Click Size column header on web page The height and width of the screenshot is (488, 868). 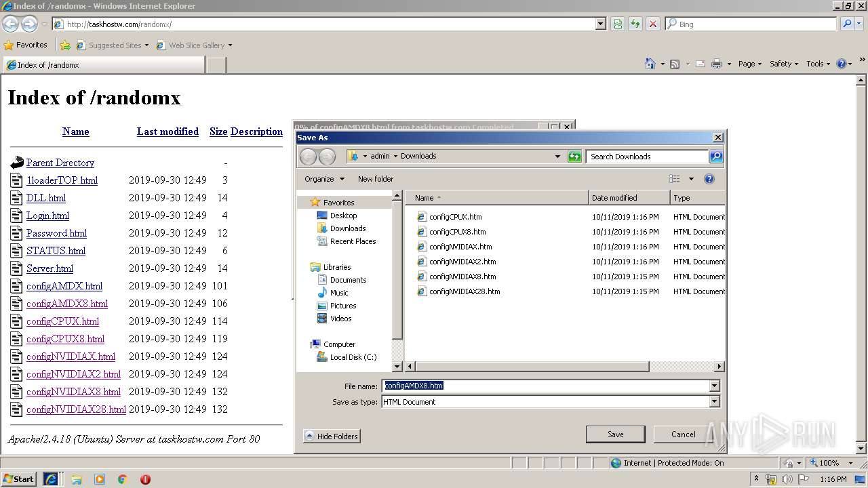(218, 131)
